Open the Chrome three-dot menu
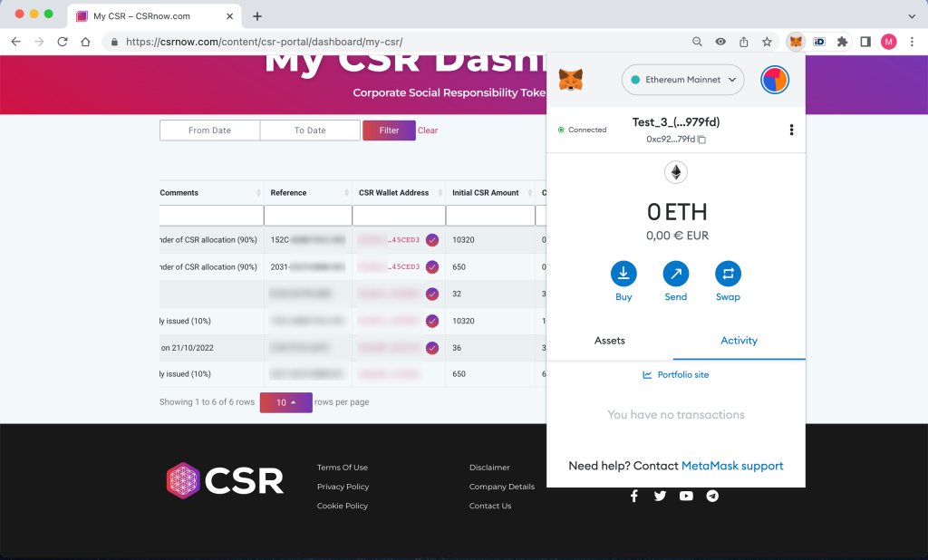The width and height of the screenshot is (928, 560). (912, 42)
